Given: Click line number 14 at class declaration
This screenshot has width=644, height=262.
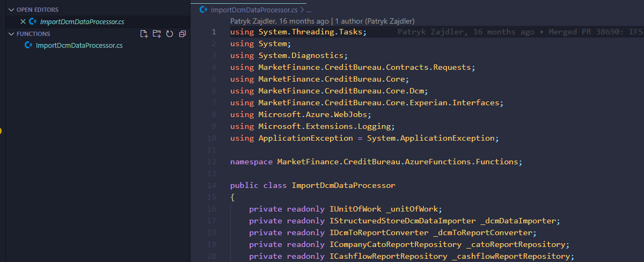Looking at the screenshot, I should (213, 185).
